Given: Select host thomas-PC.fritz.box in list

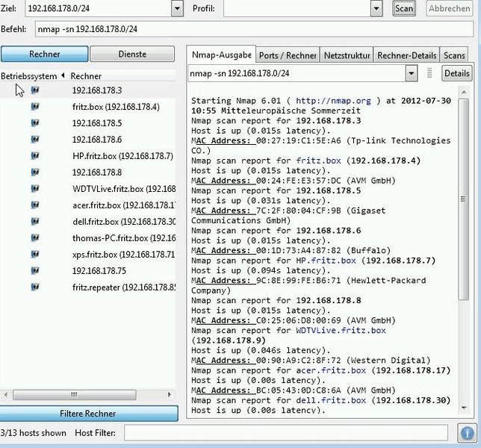Looking at the screenshot, I should tap(124, 238).
